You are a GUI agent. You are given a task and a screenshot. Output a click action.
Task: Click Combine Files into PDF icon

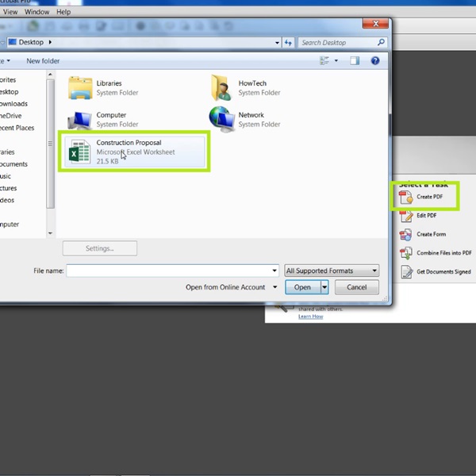click(x=406, y=253)
